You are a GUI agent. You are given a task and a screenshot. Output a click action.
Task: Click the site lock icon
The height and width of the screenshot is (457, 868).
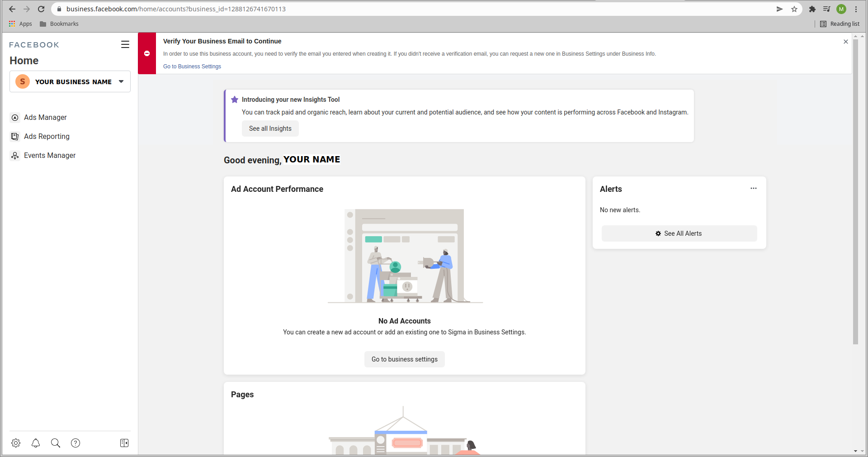(x=59, y=9)
